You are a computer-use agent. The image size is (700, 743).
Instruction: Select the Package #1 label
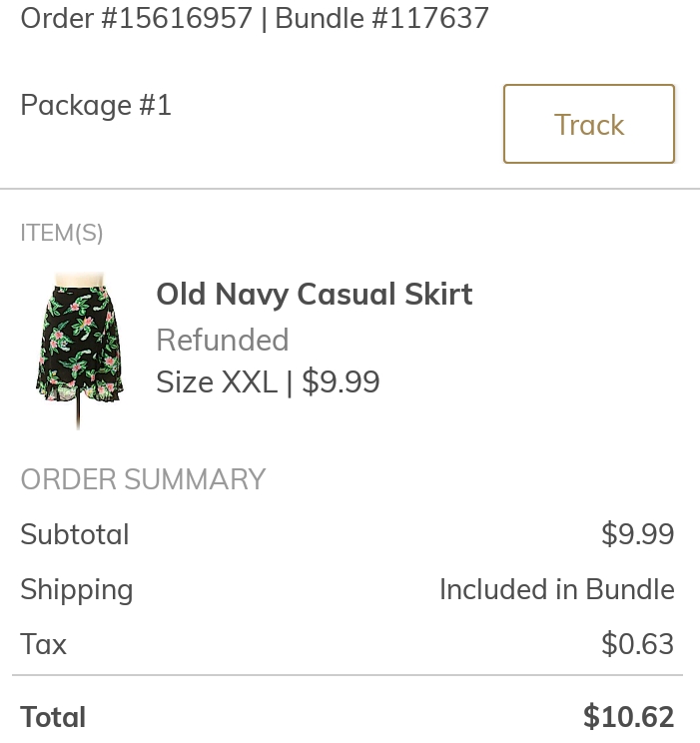[x=96, y=105]
